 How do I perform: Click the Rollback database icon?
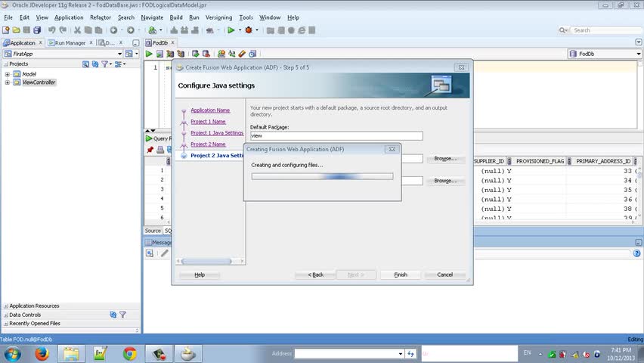pos(206,54)
